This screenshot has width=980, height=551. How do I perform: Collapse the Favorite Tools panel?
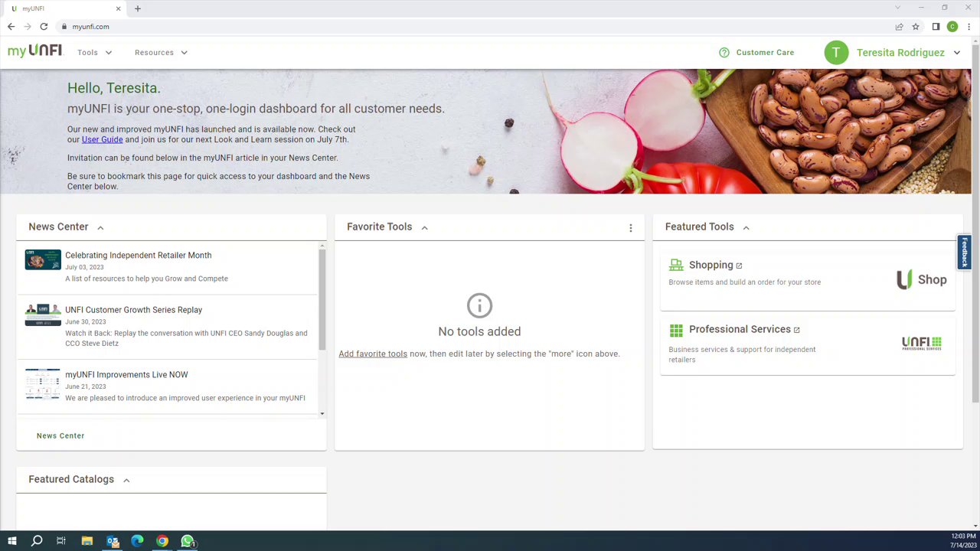(424, 227)
